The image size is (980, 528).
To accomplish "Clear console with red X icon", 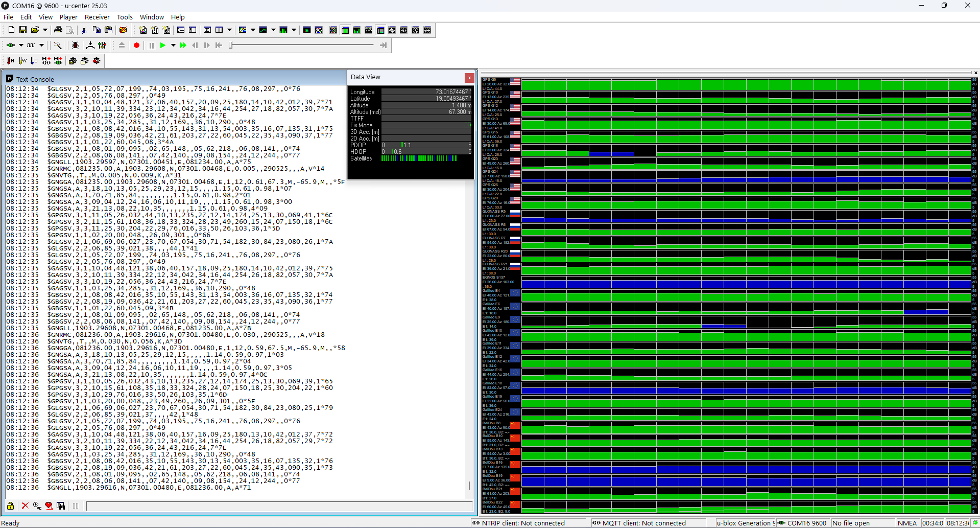I will [25, 506].
